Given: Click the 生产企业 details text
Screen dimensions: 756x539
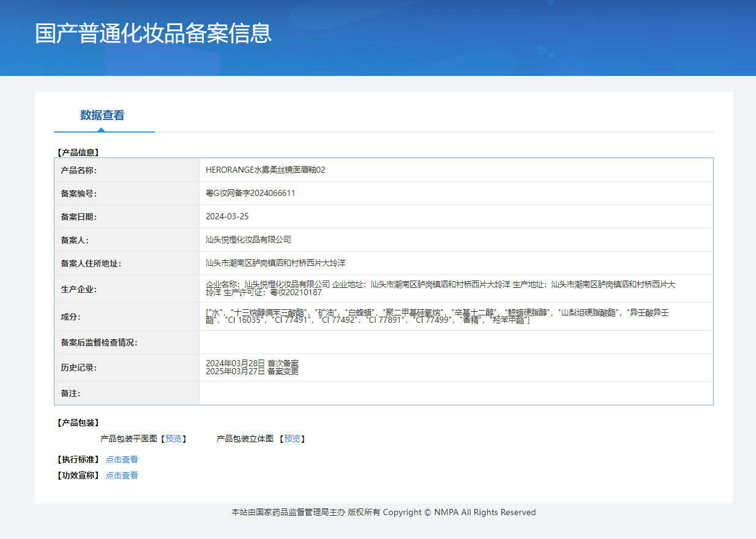Looking at the screenshot, I should point(441,288).
